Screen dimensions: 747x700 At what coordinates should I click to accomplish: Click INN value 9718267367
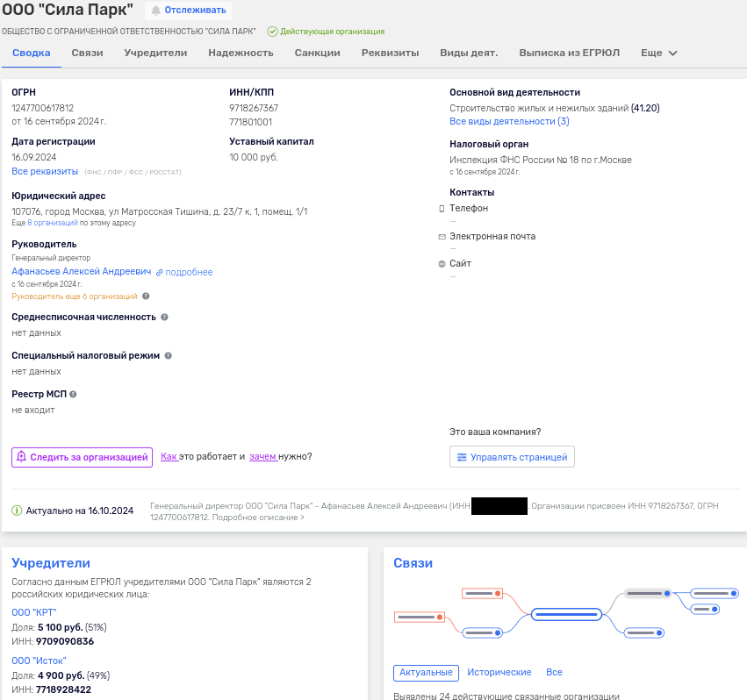[254, 108]
